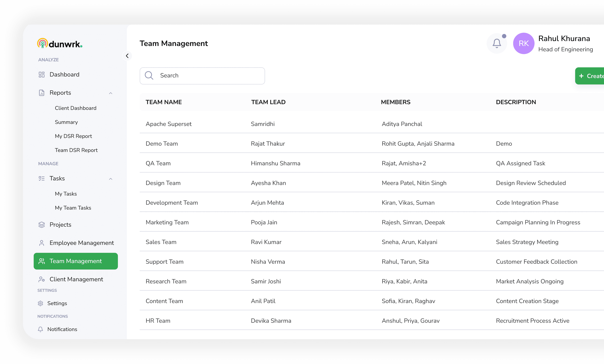Click the RK user avatar
The height and width of the screenshot is (364, 604).
click(x=524, y=43)
